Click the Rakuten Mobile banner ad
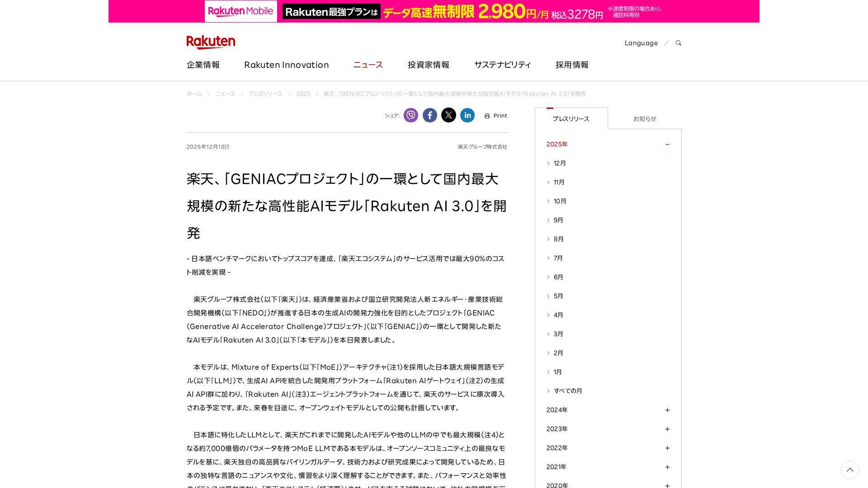This screenshot has height=488, width=868. point(434,11)
